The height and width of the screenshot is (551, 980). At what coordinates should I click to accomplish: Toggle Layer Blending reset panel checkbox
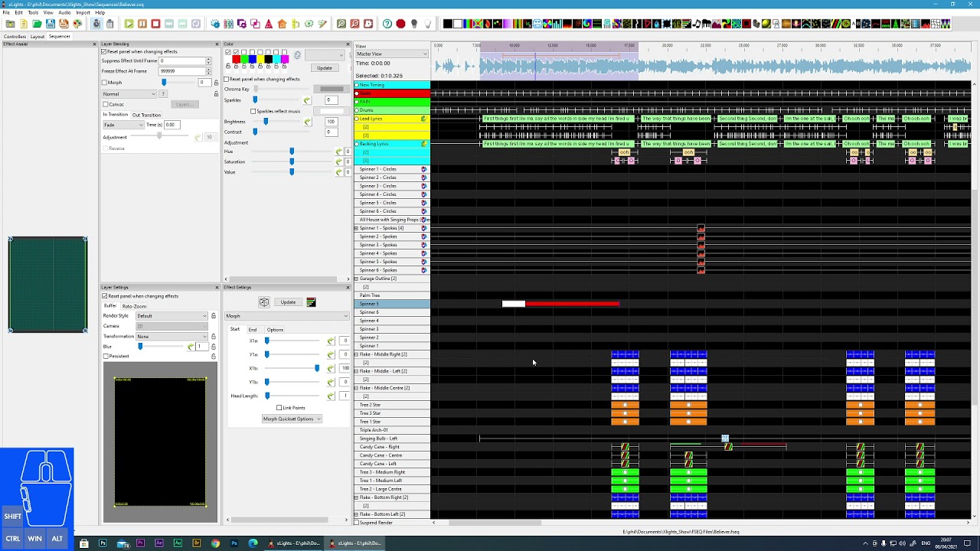(104, 52)
